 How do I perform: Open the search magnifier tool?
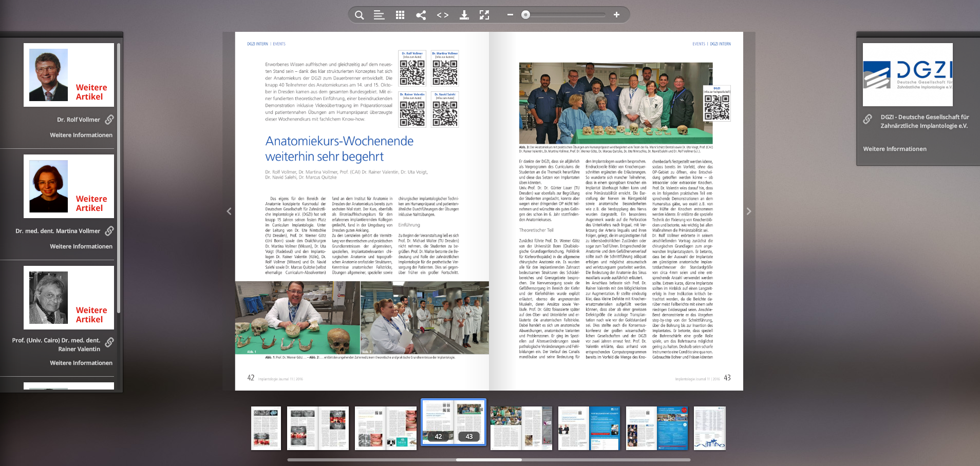tap(360, 15)
